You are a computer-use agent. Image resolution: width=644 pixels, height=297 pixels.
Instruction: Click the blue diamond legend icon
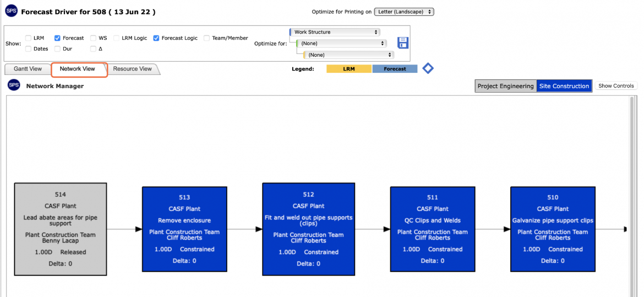coord(428,69)
